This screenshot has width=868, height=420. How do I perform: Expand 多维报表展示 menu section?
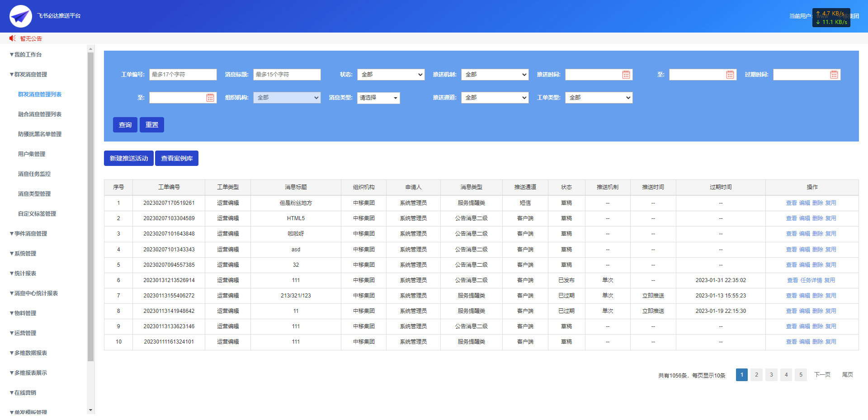(x=28, y=373)
